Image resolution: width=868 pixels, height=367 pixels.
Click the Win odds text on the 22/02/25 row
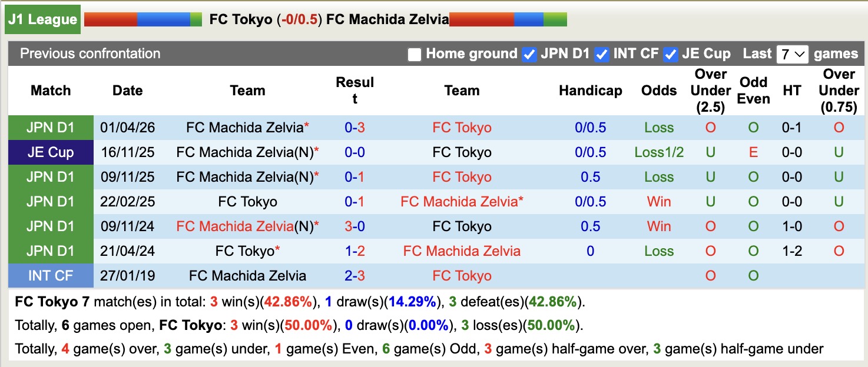(x=658, y=201)
